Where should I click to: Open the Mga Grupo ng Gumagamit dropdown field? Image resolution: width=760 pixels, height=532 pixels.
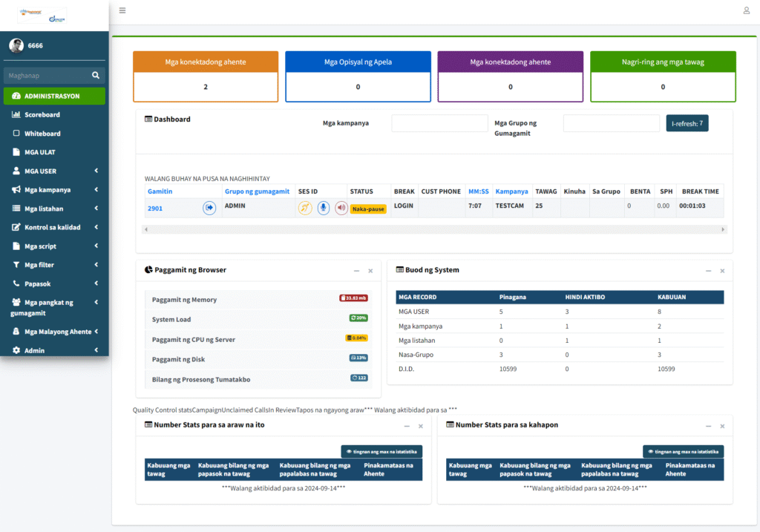[x=612, y=123]
